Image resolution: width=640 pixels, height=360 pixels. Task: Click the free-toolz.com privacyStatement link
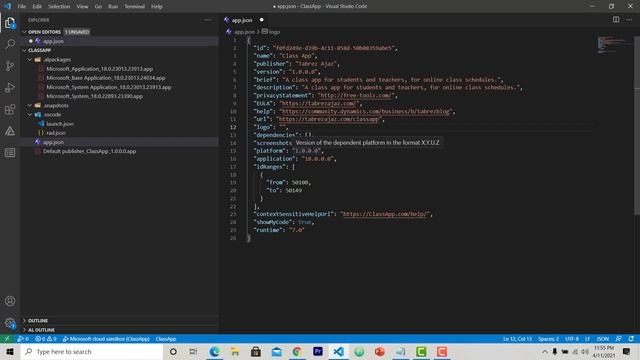click(356, 95)
